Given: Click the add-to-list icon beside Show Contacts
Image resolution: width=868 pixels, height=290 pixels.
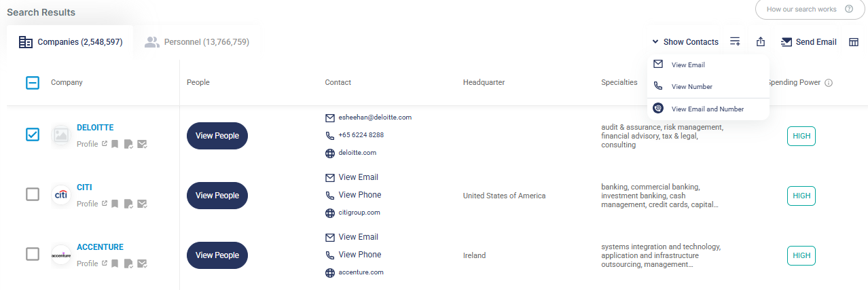Looking at the screenshot, I should tap(735, 42).
